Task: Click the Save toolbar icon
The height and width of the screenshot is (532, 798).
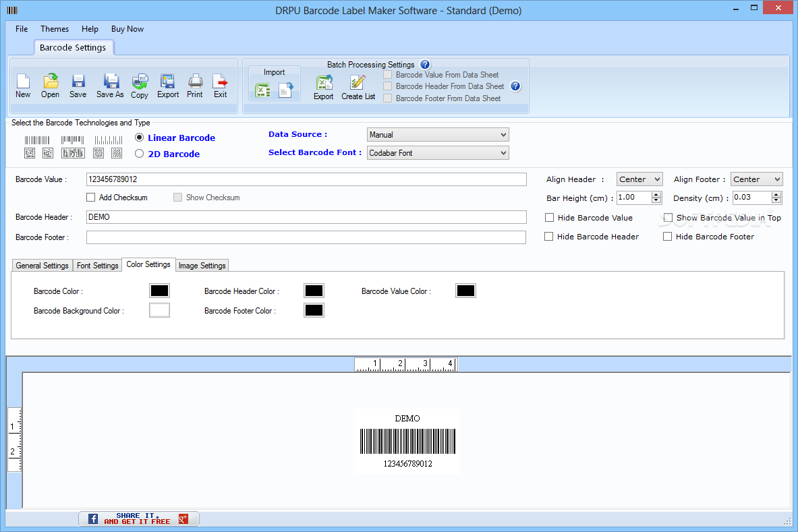Action: (78, 86)
